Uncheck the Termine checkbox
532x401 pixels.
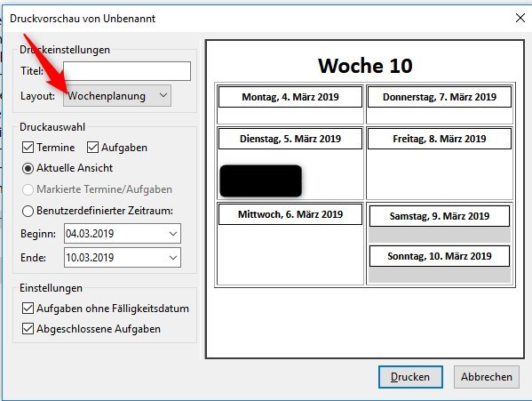click(28, 148)
